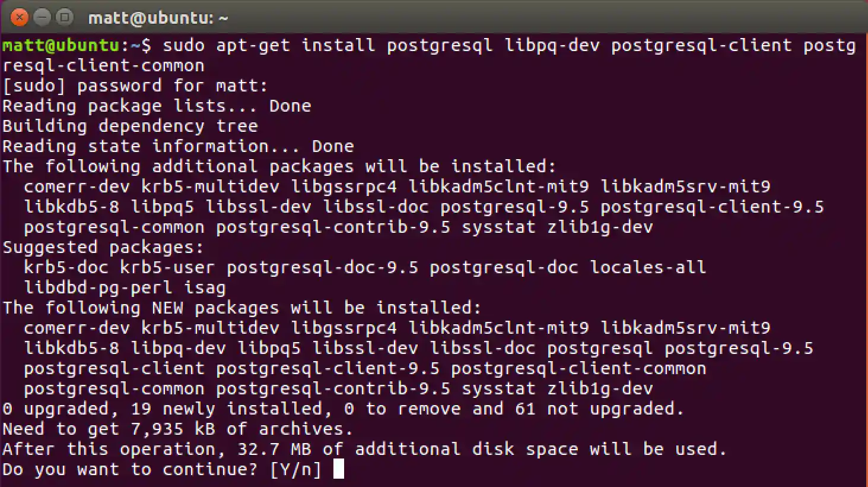This screenshot has width=868, height=487.
Task: Click the '32.7 MB' disk space text
Action: [274, 449]
